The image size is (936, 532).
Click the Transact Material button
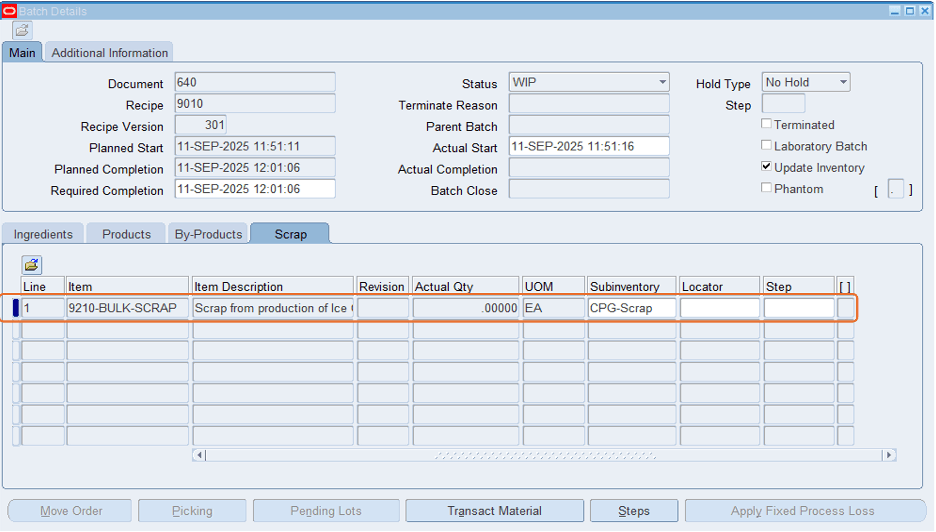(494, 511)
